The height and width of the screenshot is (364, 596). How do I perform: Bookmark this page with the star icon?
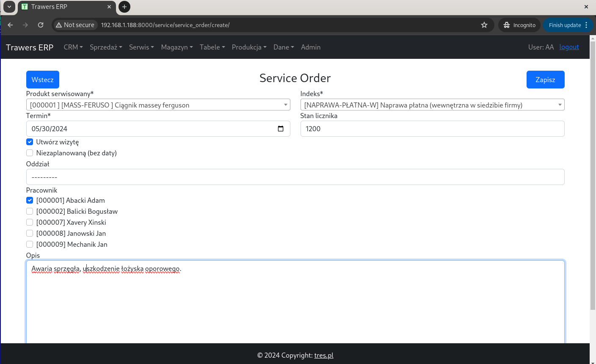tap(484, 25)
